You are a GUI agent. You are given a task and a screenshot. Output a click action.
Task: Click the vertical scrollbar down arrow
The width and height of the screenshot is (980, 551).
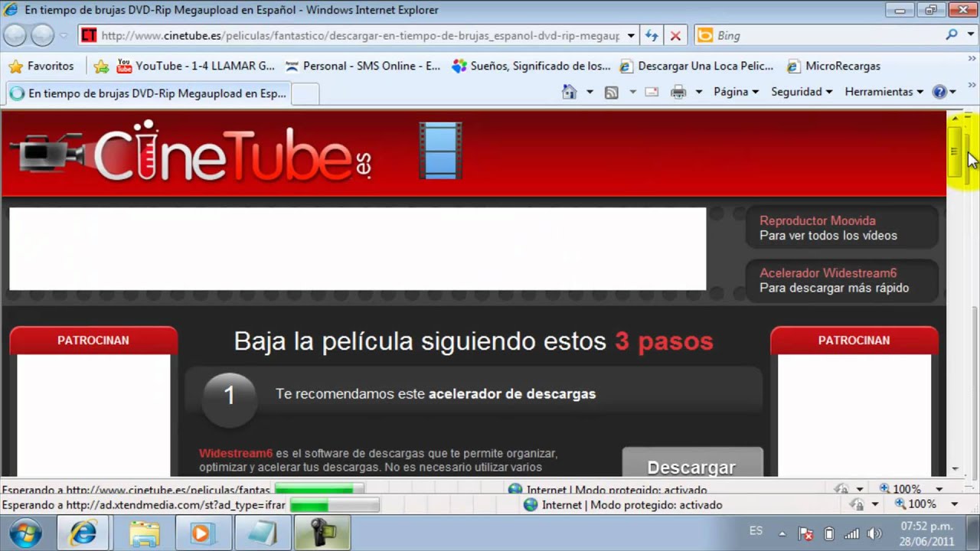pyautogui.click(x=955, y=469)
